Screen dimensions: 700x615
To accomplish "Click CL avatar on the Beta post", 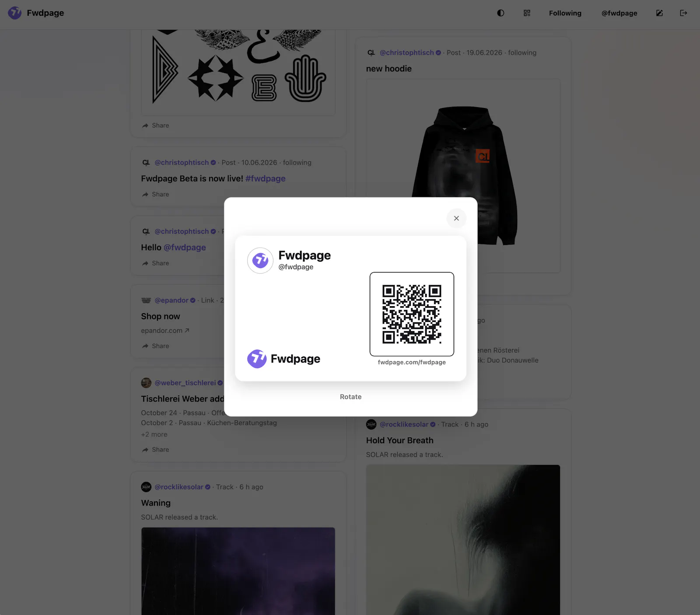I will [x=146, y=162].
